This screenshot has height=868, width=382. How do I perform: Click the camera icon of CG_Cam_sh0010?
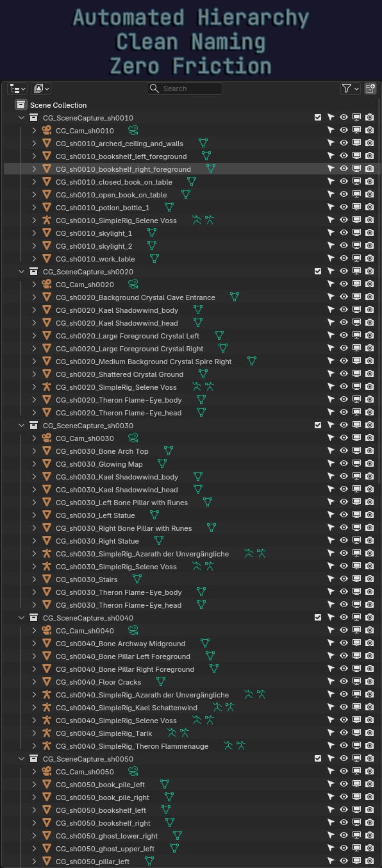(46, 131)
